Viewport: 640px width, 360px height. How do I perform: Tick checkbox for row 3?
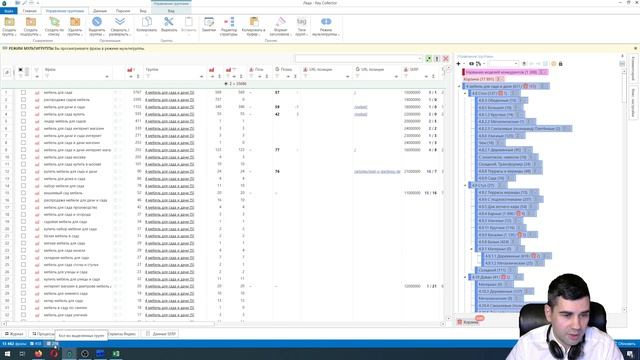pyautogui.click(x=23, y=107)
